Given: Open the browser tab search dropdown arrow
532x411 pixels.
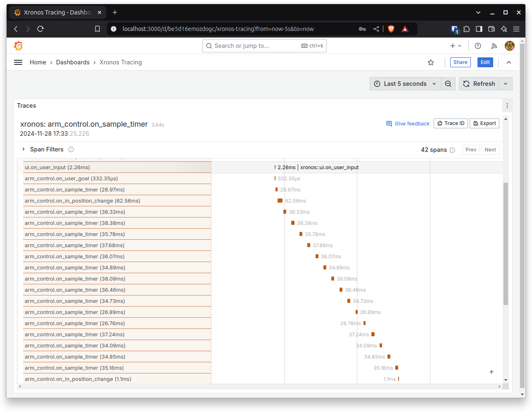Looking at the screenshot, I should coord(478,12).
